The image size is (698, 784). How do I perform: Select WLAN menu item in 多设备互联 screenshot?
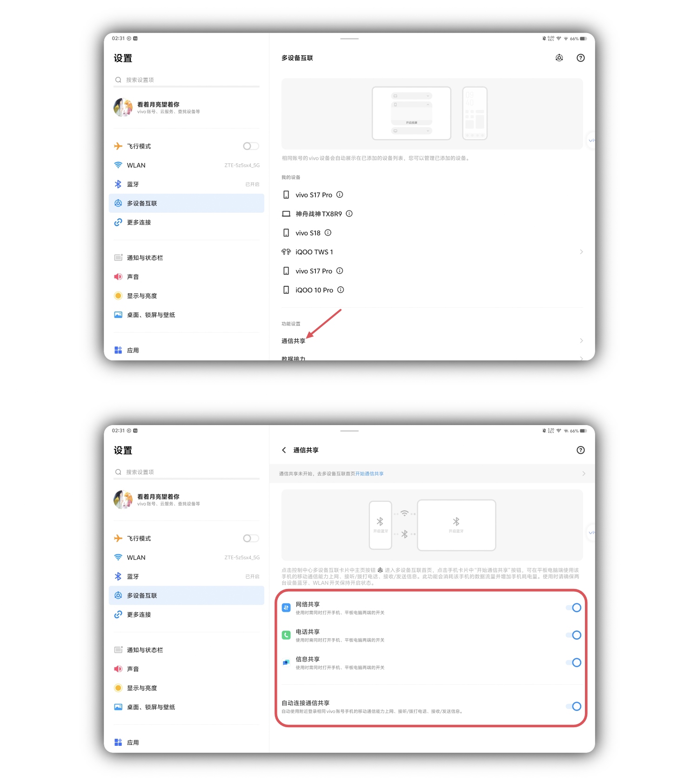point(186,165)
